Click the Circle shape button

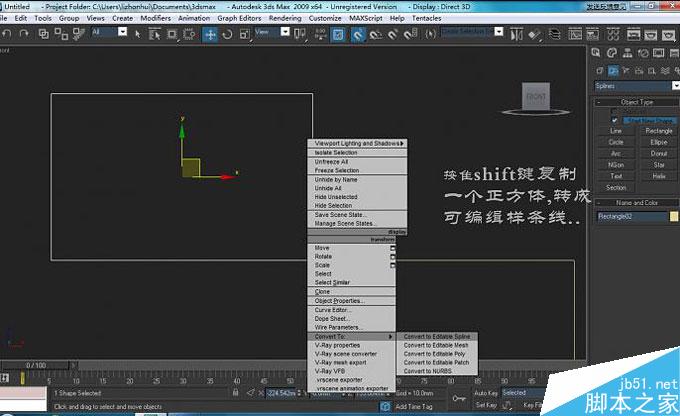point(616,142)
